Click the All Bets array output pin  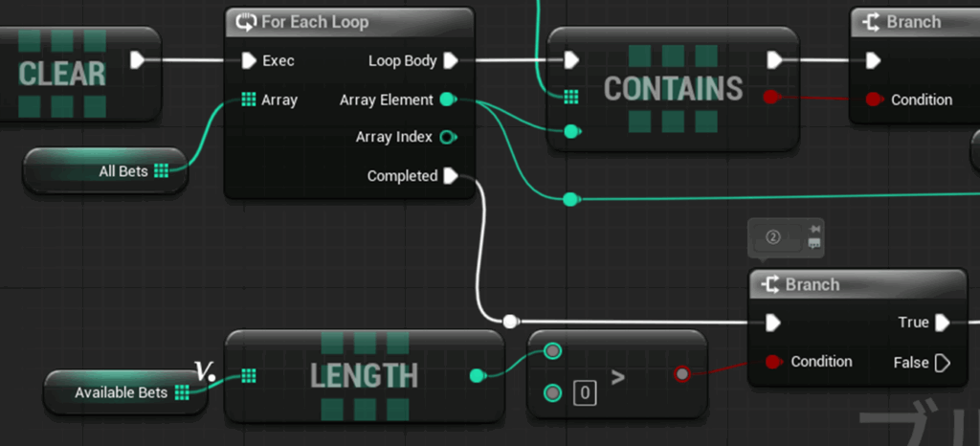(161, 171)
